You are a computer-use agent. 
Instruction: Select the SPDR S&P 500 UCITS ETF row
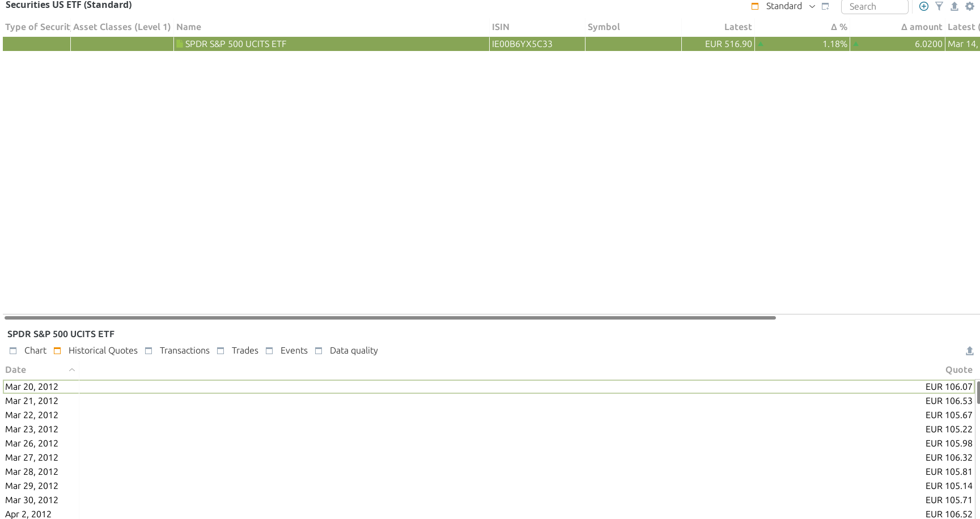(490, 44)
